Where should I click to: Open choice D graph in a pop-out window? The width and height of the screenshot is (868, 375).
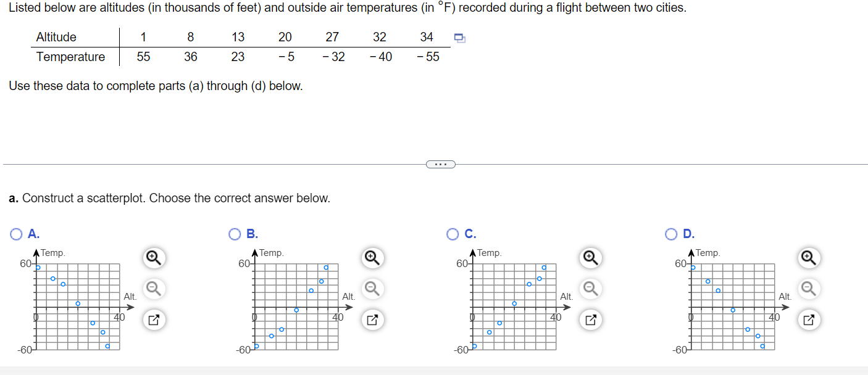click(808, 319)
